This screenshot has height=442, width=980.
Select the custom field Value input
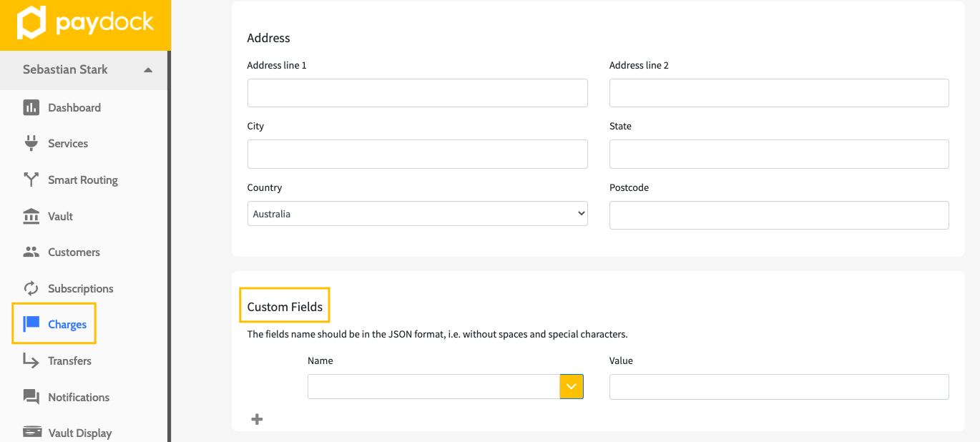pyautogui.click(x=778, y=386)
